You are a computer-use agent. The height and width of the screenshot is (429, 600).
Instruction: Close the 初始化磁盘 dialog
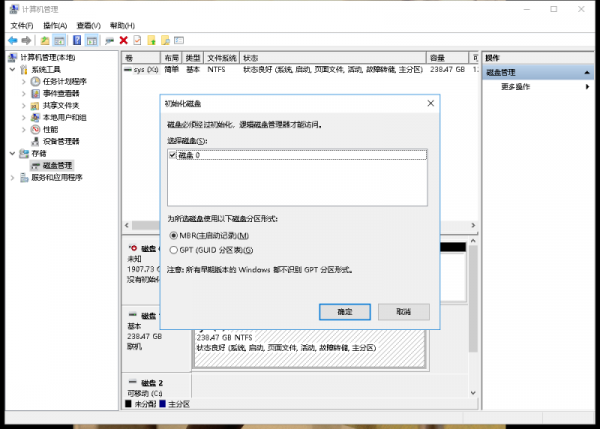tap(430, 103)
